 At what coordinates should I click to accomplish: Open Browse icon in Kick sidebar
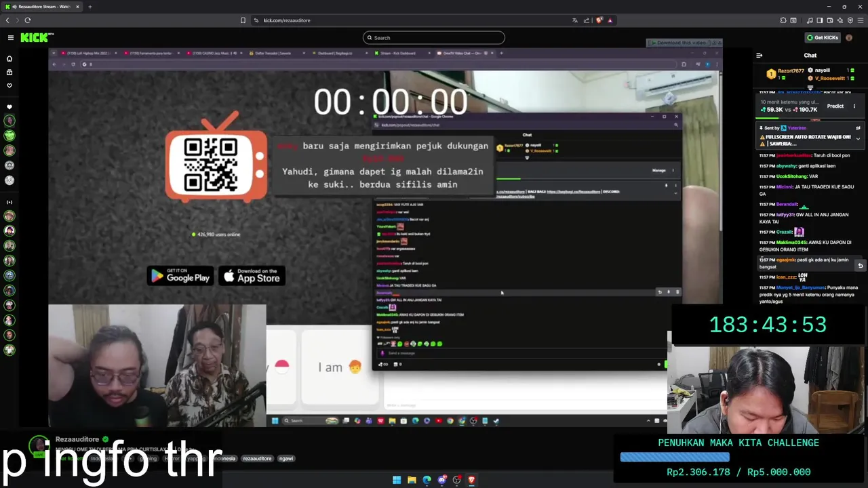click(x=9, y=72)
